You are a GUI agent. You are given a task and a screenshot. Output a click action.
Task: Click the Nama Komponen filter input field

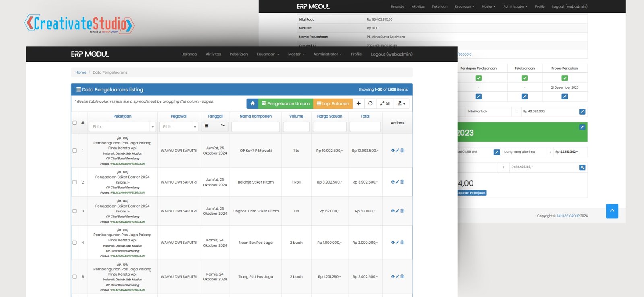pos(256,127)
